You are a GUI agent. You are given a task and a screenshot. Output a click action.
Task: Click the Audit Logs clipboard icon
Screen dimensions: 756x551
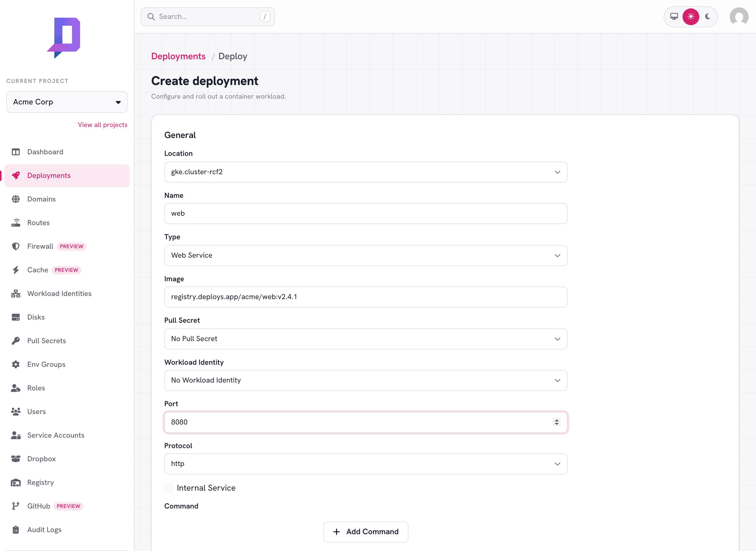(16, 530)
